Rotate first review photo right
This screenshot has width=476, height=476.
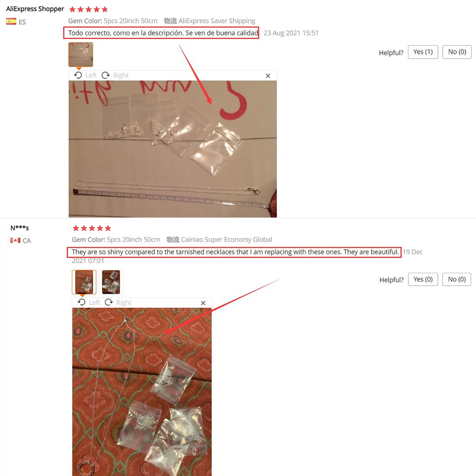coord(115,75)
